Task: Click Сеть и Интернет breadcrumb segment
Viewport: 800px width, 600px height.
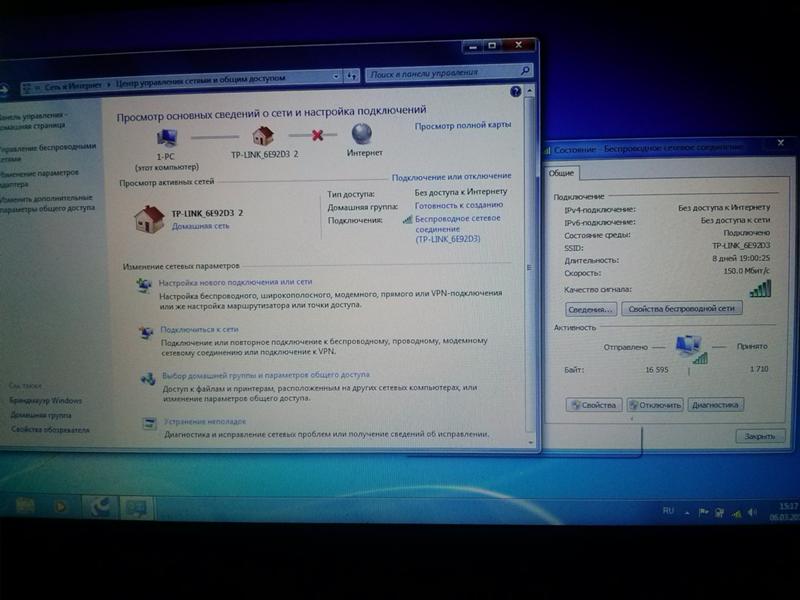Action: pos(73,86)
